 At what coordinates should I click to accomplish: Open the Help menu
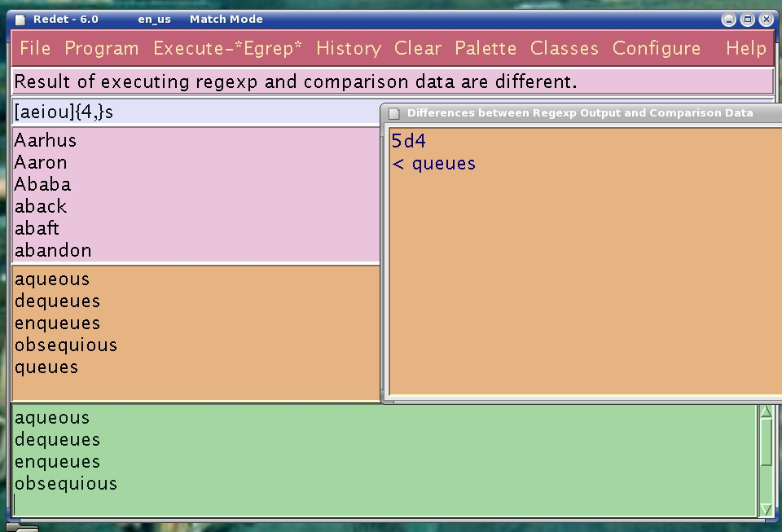(745, 49)
